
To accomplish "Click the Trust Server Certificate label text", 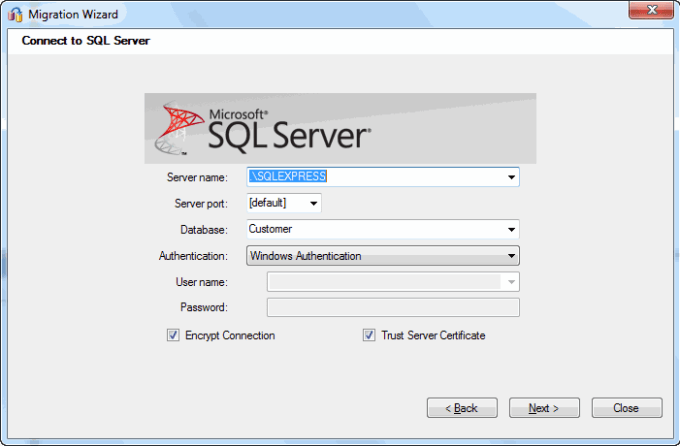I will point(433,335).
